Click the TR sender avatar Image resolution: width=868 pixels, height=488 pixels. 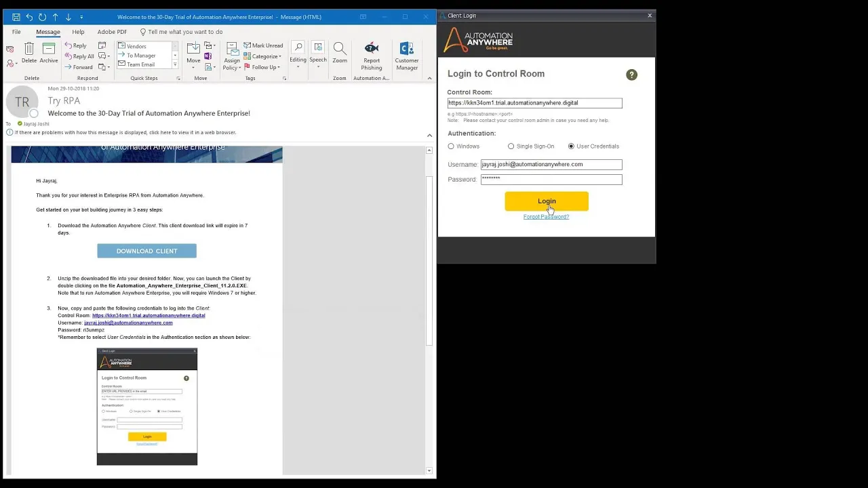tap(22, 102)
